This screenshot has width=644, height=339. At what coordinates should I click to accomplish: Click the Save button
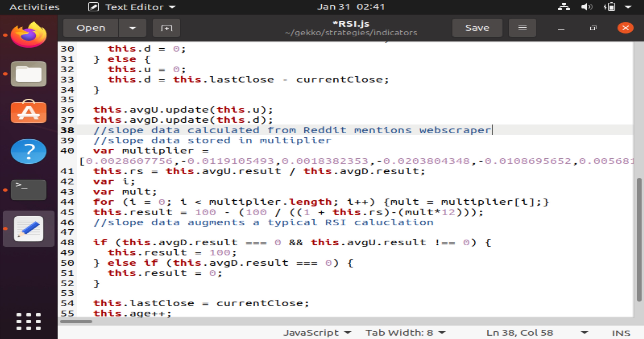(x=477, y=28)
